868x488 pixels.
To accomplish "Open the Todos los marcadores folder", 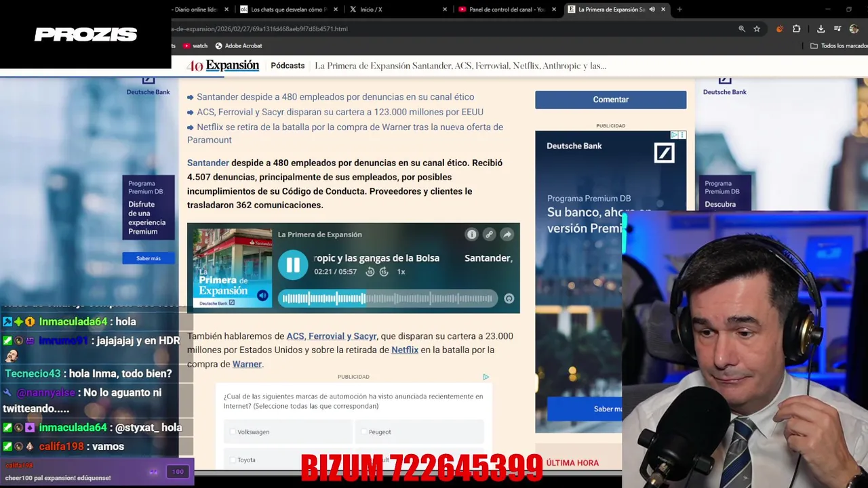I will (839, 46).
